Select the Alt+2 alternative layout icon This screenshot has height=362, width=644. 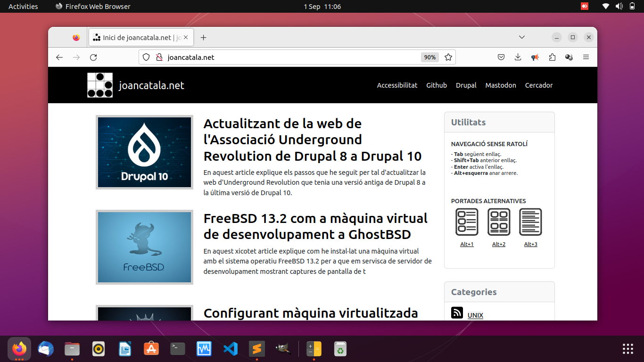click(499, 222)
